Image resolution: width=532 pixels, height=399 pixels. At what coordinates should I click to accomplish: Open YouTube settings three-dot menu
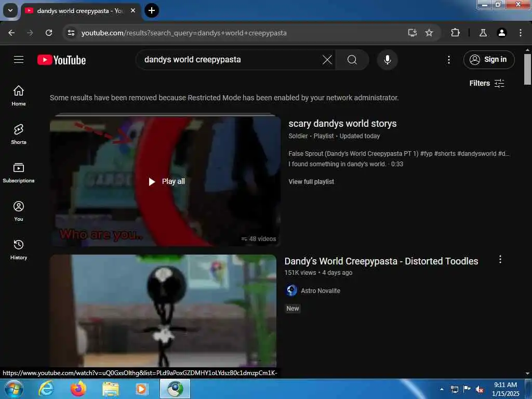[x=449, y=60]
